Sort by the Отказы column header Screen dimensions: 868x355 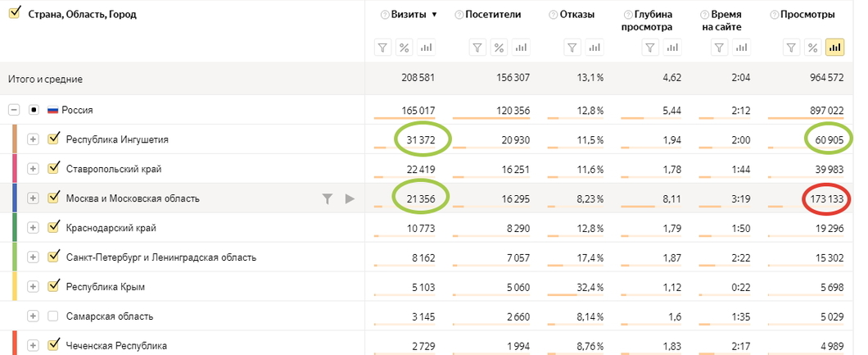(576, 15)
